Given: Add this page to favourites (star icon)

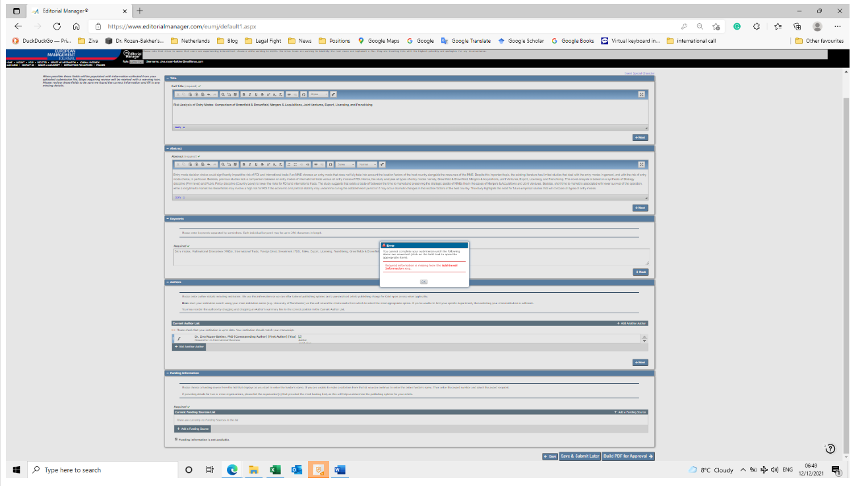Looking at the screenshot, I should [716, 26].
